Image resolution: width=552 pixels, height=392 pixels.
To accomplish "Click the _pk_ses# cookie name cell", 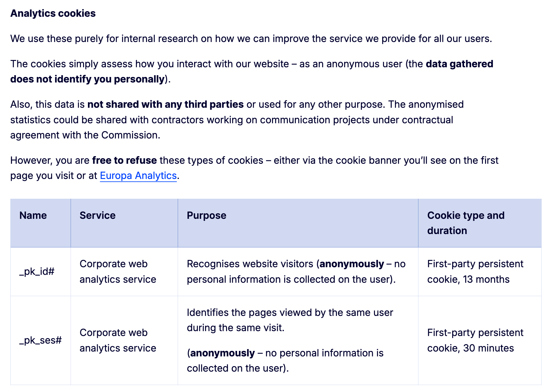I will [40, 340].
